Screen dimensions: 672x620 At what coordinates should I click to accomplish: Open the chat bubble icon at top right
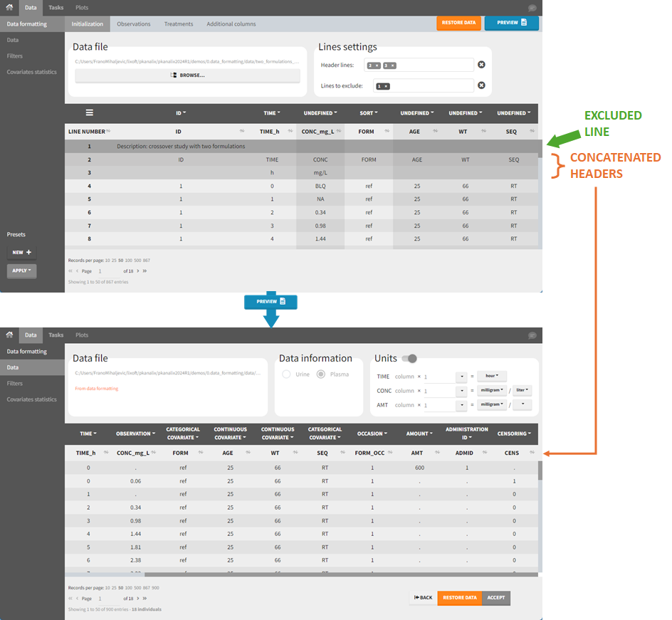pyautogui.click(x=532, y=8)
